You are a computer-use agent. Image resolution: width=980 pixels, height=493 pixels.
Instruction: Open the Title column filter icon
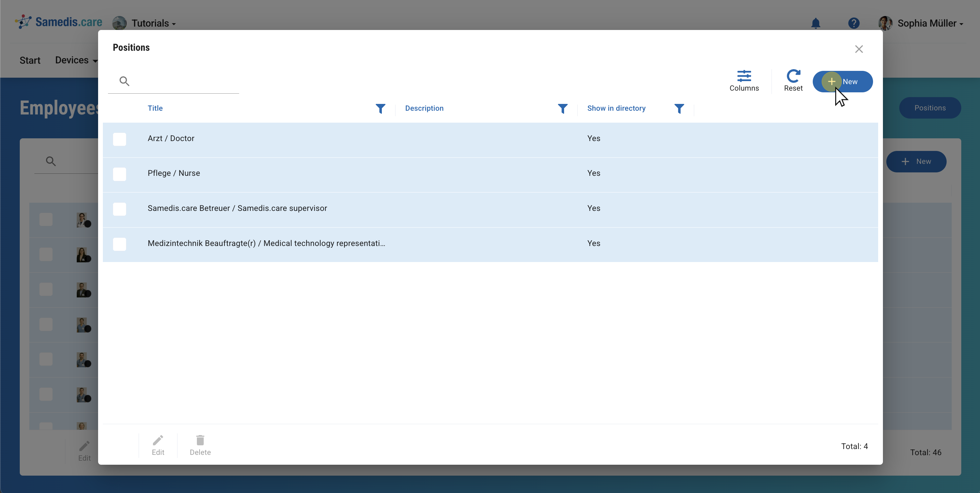[x=380, y=109]
